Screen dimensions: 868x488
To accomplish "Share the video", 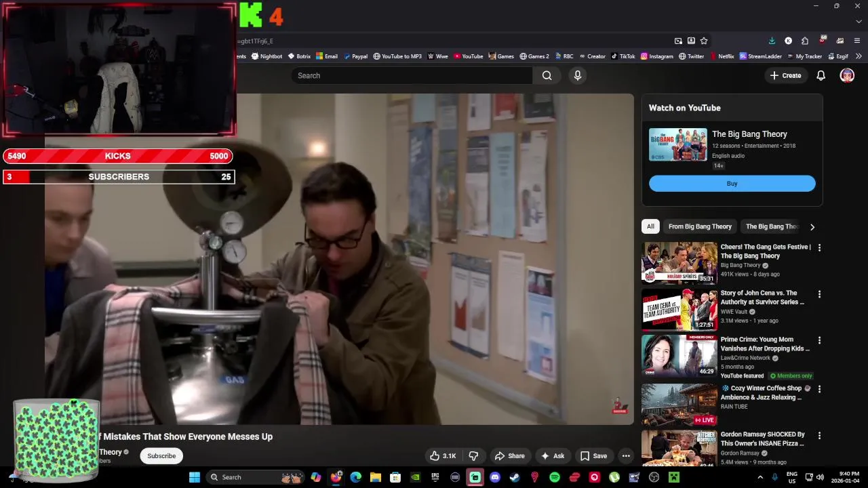I will click(x=509, y=455).
